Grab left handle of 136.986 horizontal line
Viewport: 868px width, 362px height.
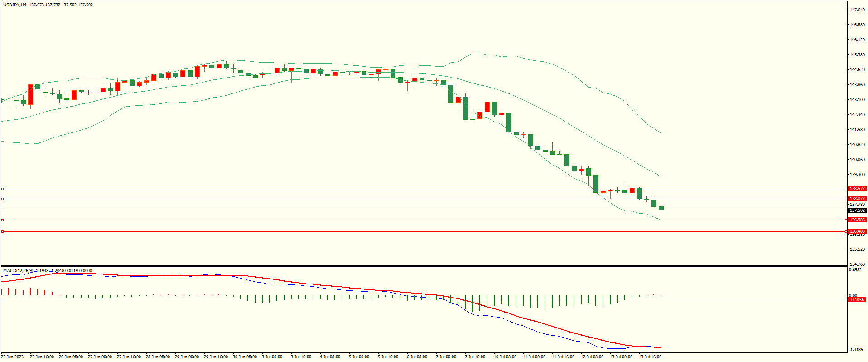2,220
